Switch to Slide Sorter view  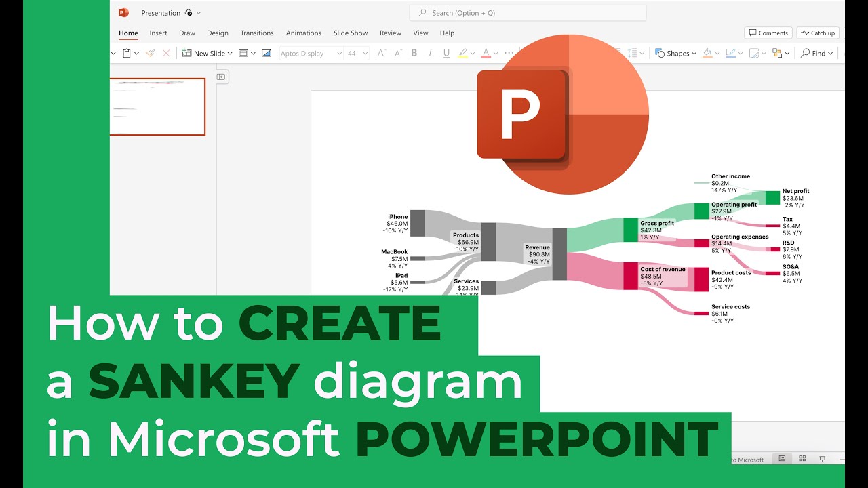pos(802,459)
